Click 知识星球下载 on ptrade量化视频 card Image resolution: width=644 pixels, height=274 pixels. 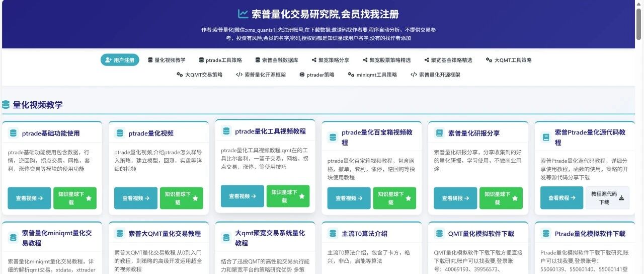tap(181, 198)
